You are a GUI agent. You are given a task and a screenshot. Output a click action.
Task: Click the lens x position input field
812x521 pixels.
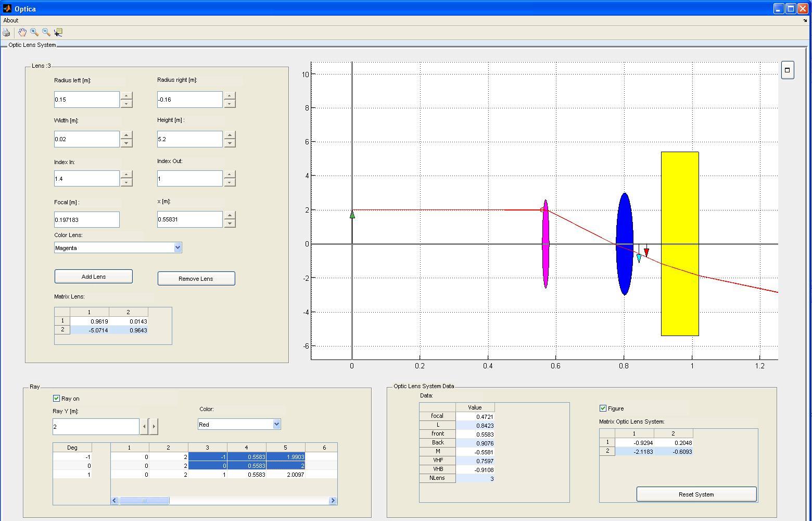[190, 219]
